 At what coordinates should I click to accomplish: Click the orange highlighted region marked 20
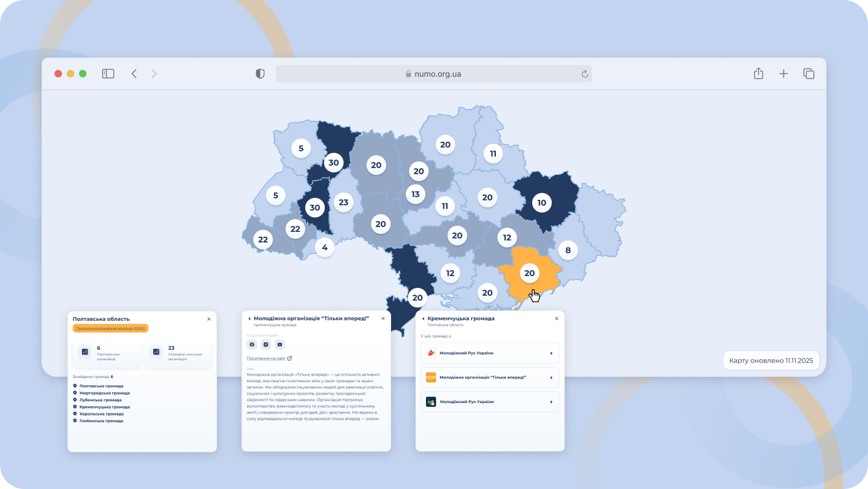click(x=530, y=273)
